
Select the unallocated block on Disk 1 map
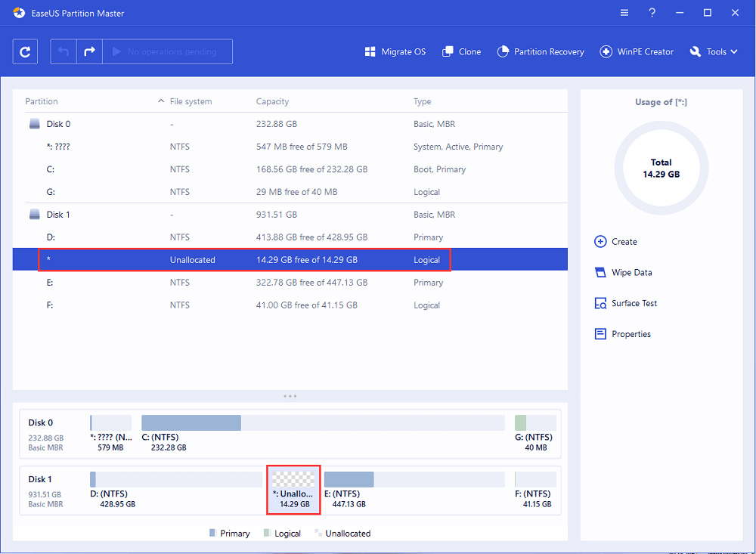293,478
